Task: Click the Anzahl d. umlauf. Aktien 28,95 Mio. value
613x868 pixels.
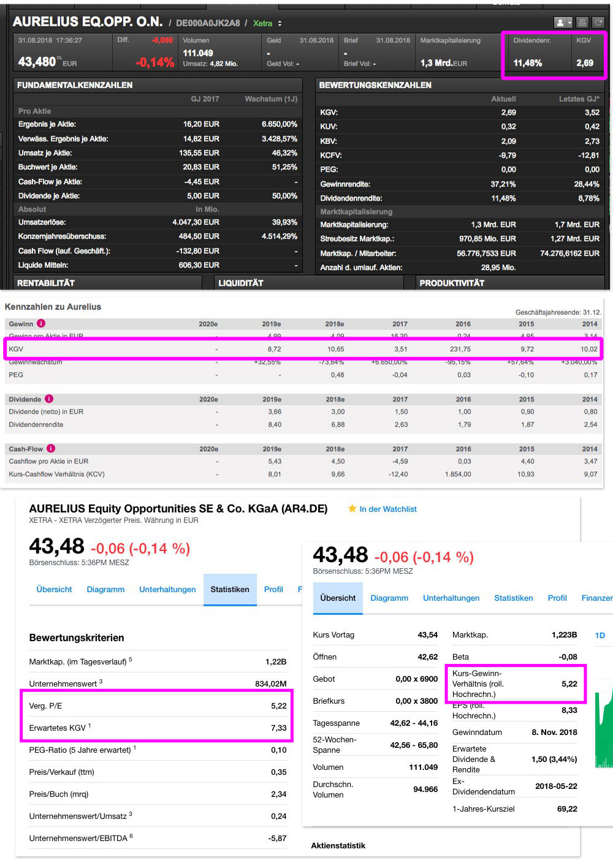Action: pos(498,268)
